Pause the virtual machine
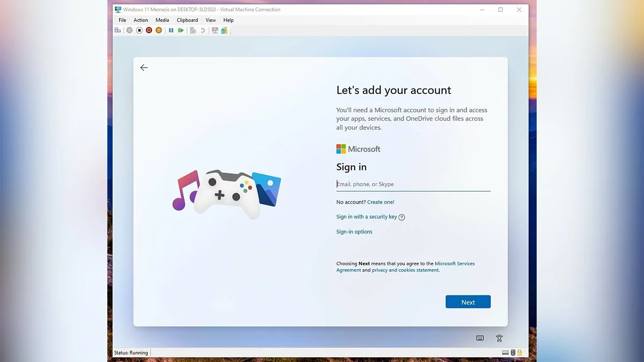644x362 pixels. tap(171, 30)
